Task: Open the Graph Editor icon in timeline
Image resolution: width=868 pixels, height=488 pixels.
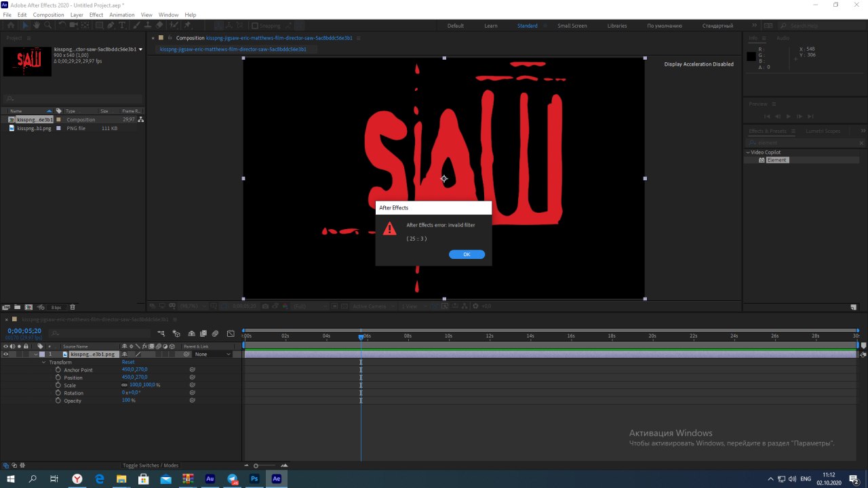Action: [x=231, y=333]
